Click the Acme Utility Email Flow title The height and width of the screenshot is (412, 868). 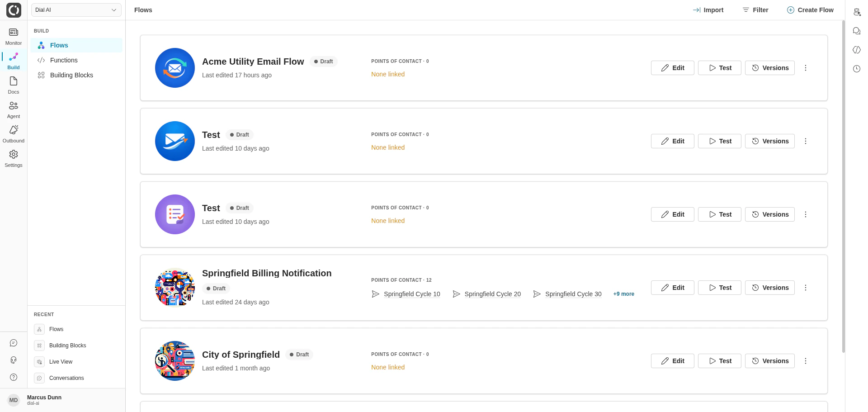(253, 62)
